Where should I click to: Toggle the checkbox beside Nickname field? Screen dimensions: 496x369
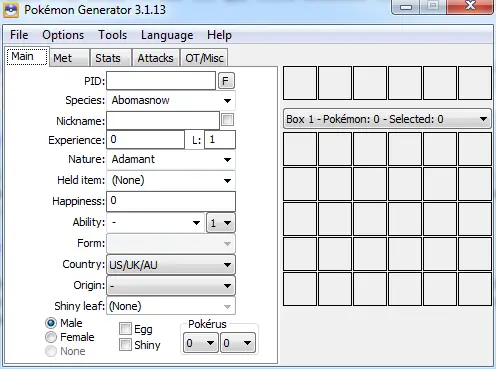tap(227, 120)
